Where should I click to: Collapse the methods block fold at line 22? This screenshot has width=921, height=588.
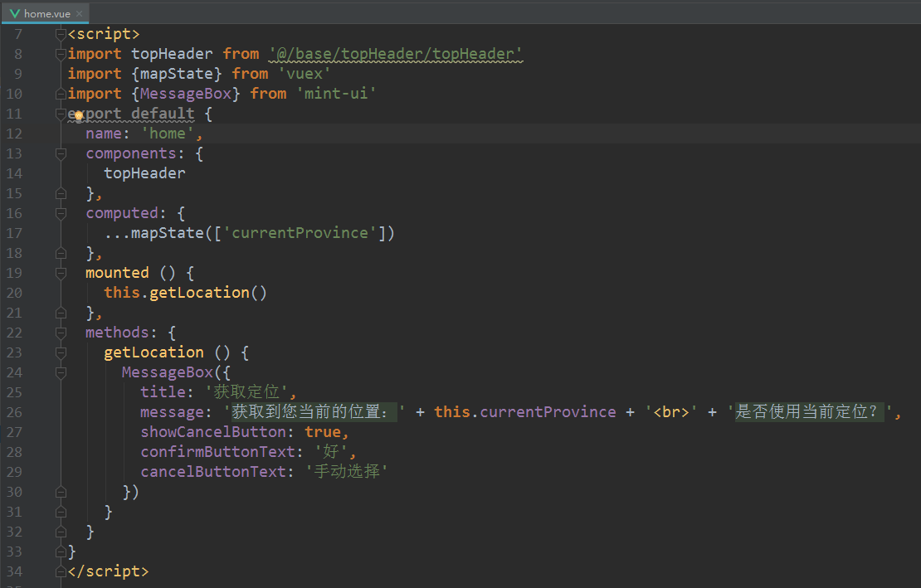(61, 333)
